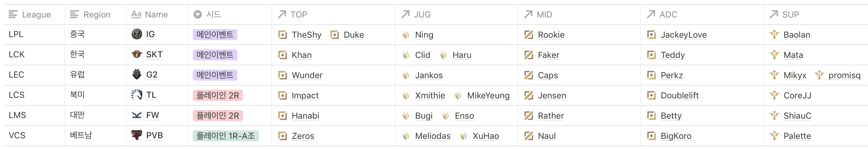Open the Rookie player page link
Image resolution: width=868 pixels, height=149 pixels.
click(x=551, y=35)
